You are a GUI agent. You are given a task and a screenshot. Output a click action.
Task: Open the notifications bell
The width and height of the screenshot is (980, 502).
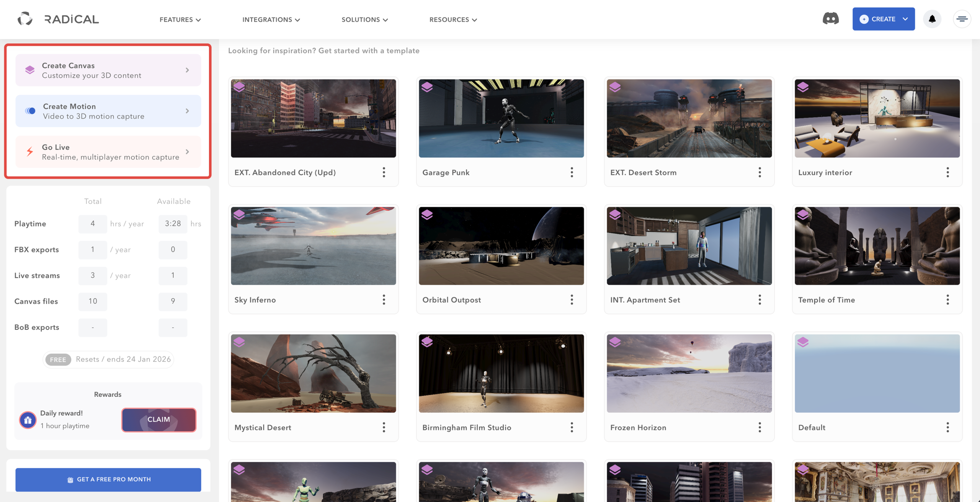tap(932, 19)
